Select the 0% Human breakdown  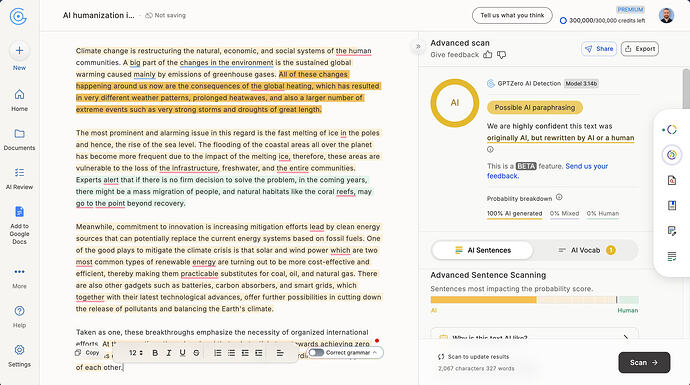tap(602, 213)
